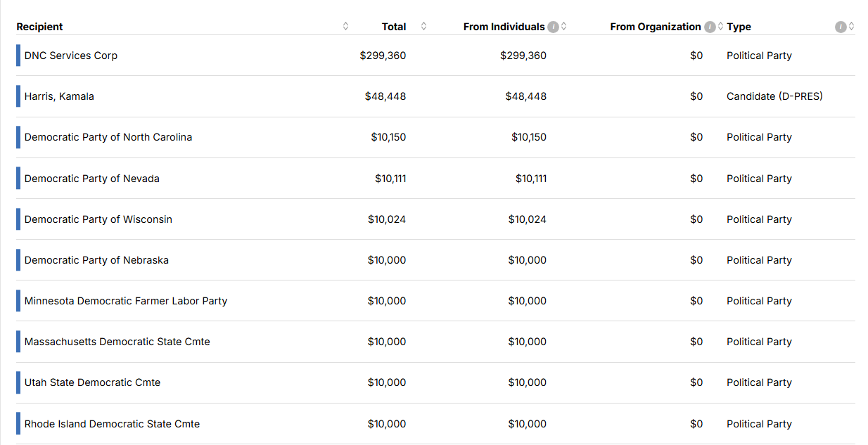This screenshot has width=868, height=445.
Task: Sort by From Individuals using its arrows icon
Action: pos(564,27)
